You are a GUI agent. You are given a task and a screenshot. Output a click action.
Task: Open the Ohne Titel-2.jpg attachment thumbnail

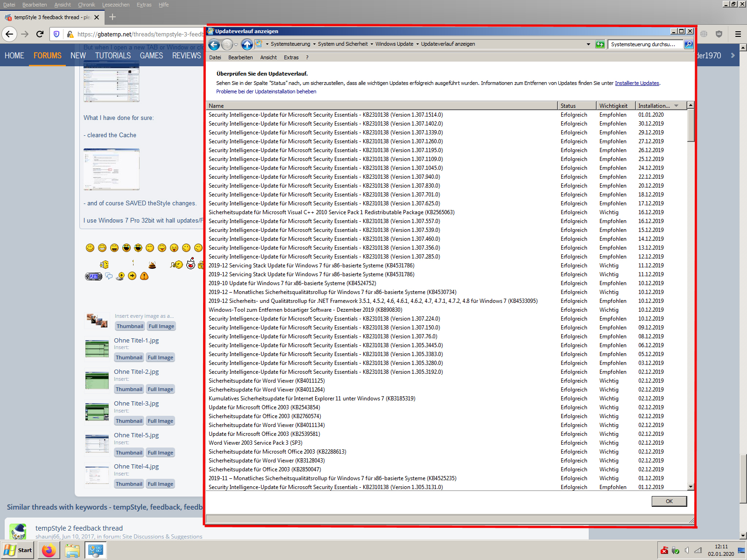pos(97,380)
